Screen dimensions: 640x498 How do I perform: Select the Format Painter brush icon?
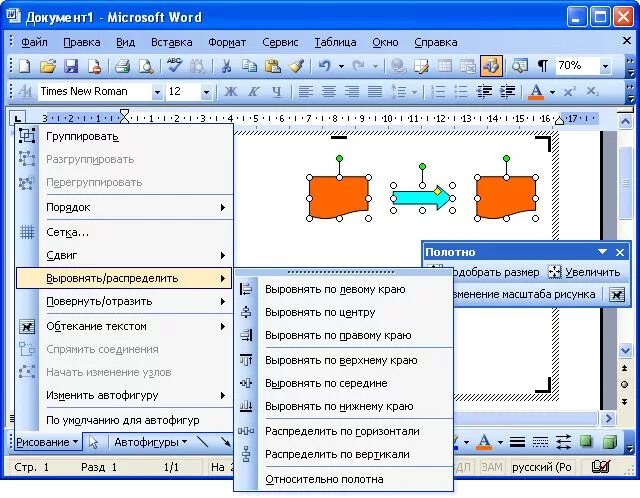coord(297,66)
